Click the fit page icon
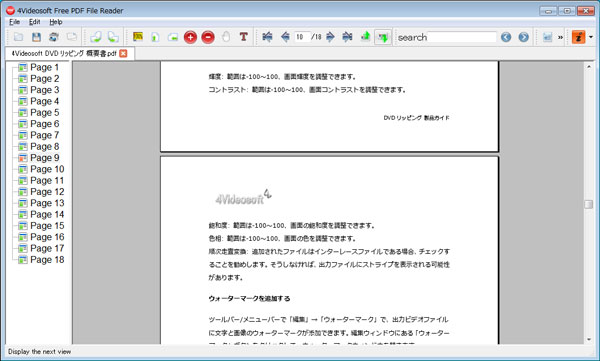 pyautogui.click(x=155, y=37)
